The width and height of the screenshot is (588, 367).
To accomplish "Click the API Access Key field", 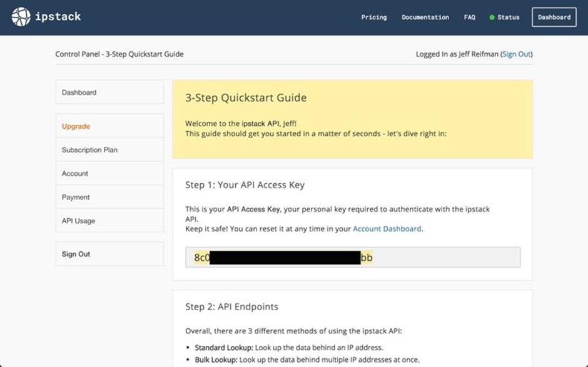I will tap(353, 257).
